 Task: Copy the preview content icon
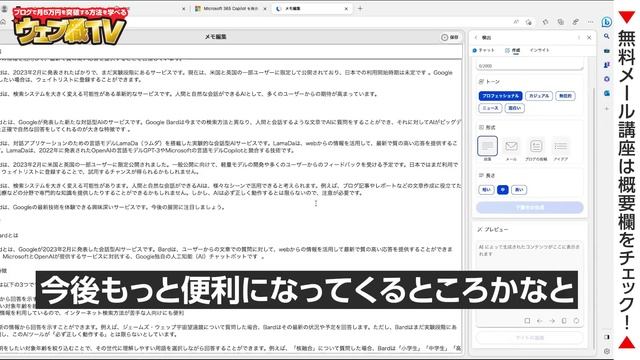pos(564,321)
